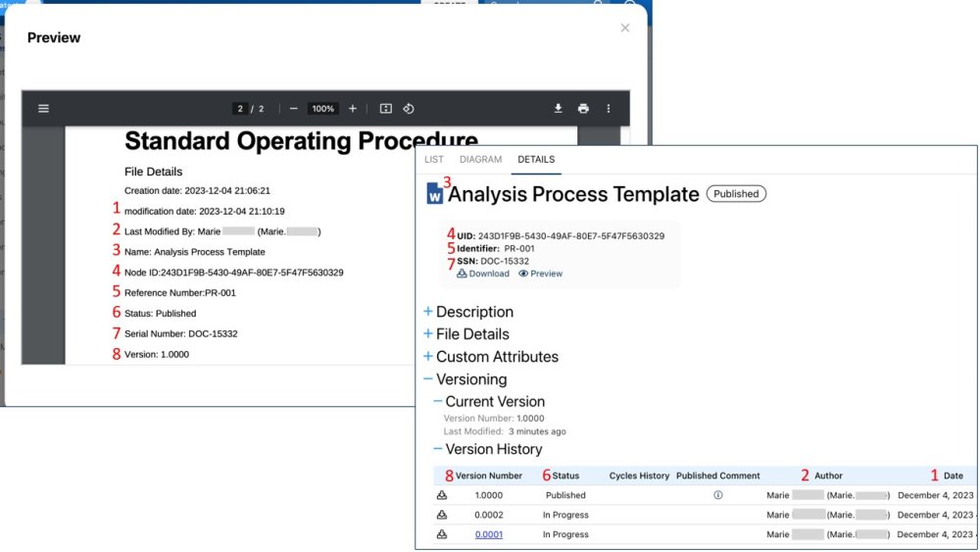Show published comment info icon for 1.0000

point(718,495)
